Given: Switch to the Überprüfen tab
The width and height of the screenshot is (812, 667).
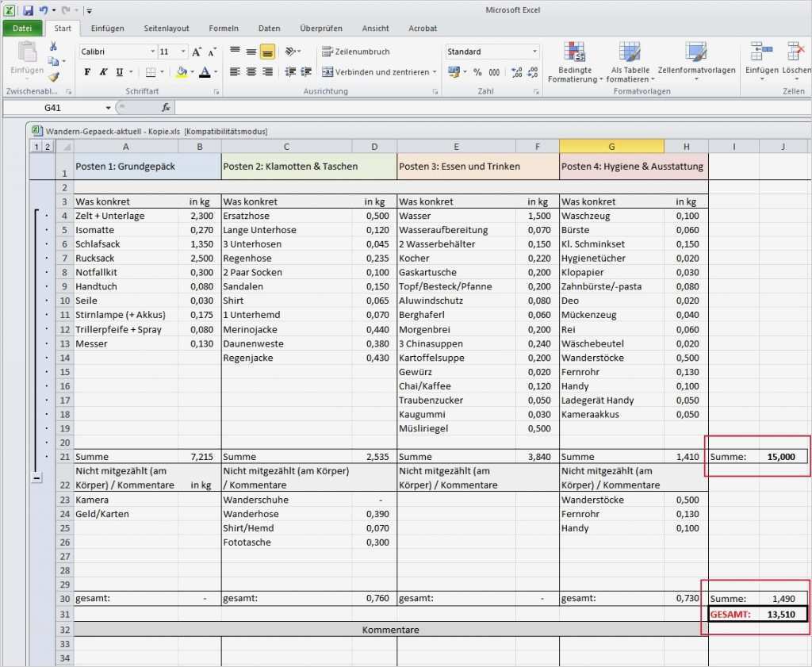Looking at the screenshot, I should (x=321, y=28).
